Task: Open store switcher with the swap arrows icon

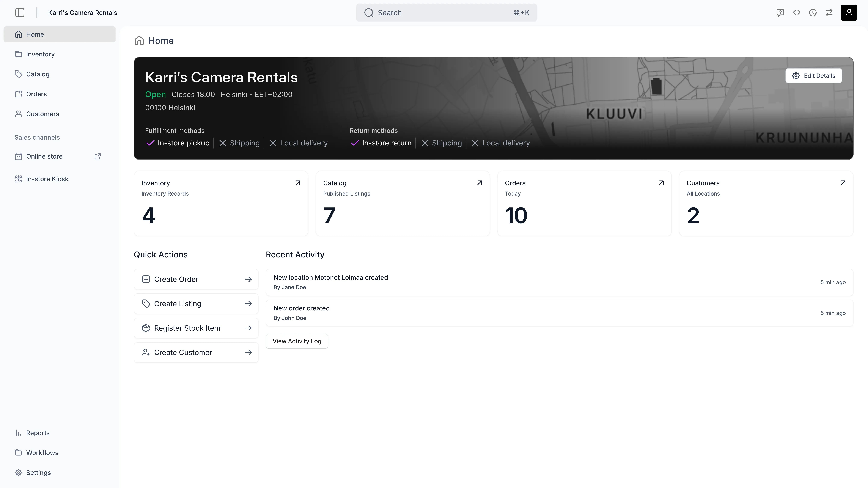Action: (x=829, y=13)
